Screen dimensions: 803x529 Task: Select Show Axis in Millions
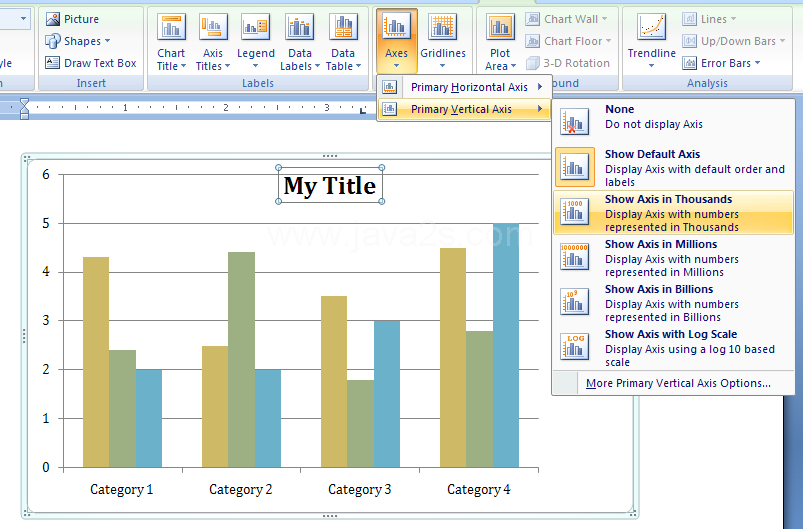[673, 258]
